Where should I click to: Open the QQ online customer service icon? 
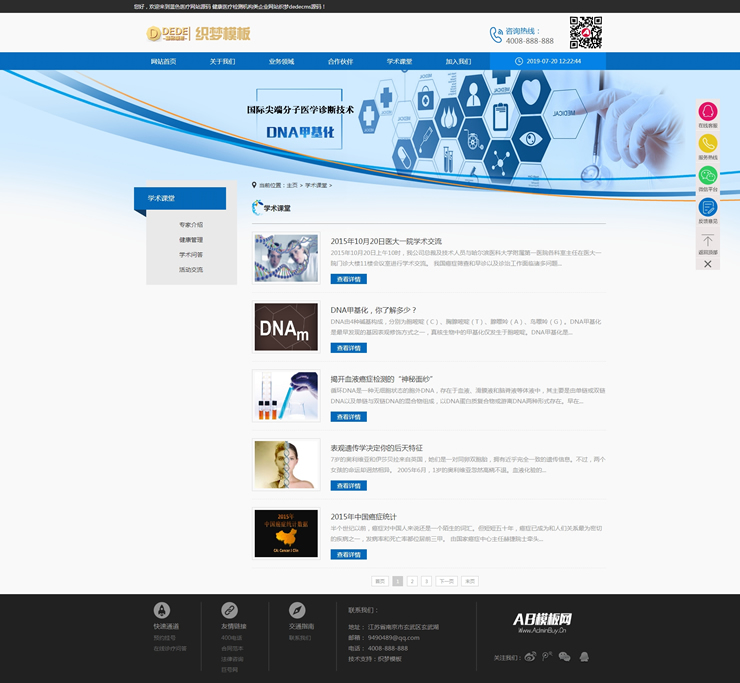pos(707,112)
